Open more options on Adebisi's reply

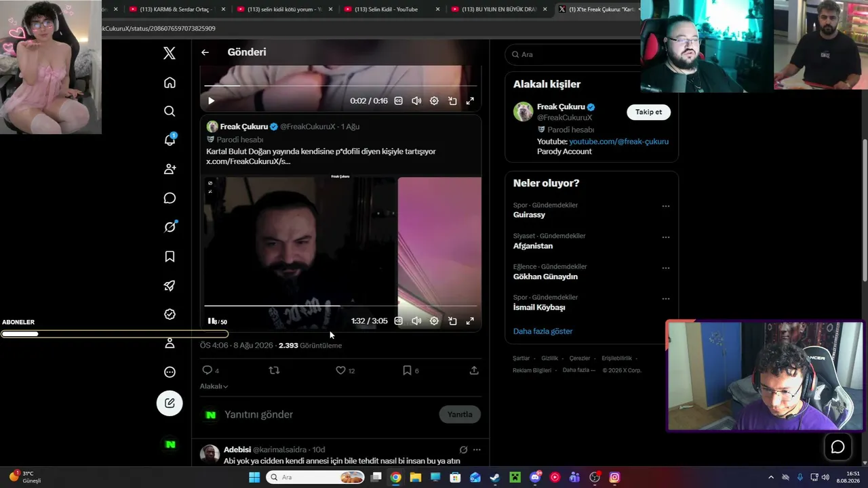(477, 449)
